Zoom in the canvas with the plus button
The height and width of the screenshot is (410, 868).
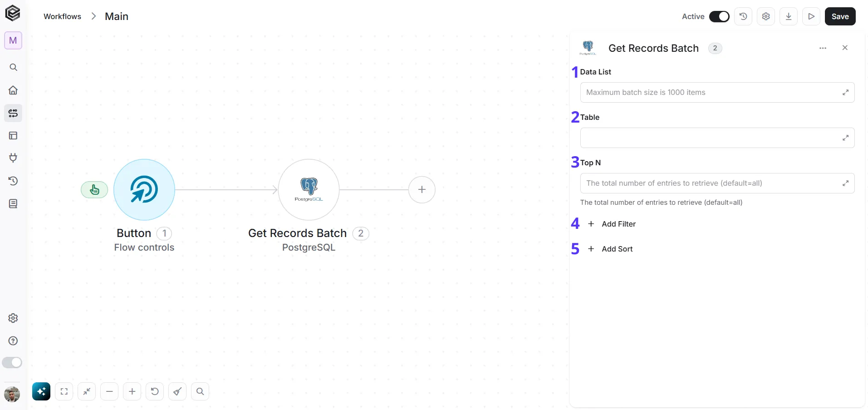(x=132, y=391)
